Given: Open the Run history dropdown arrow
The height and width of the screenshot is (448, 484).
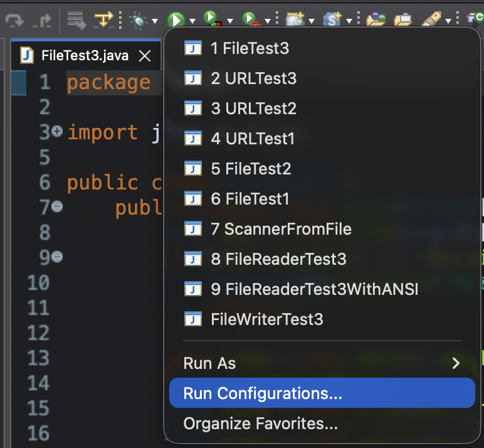Looking at the screenshot, I should 192,21.
